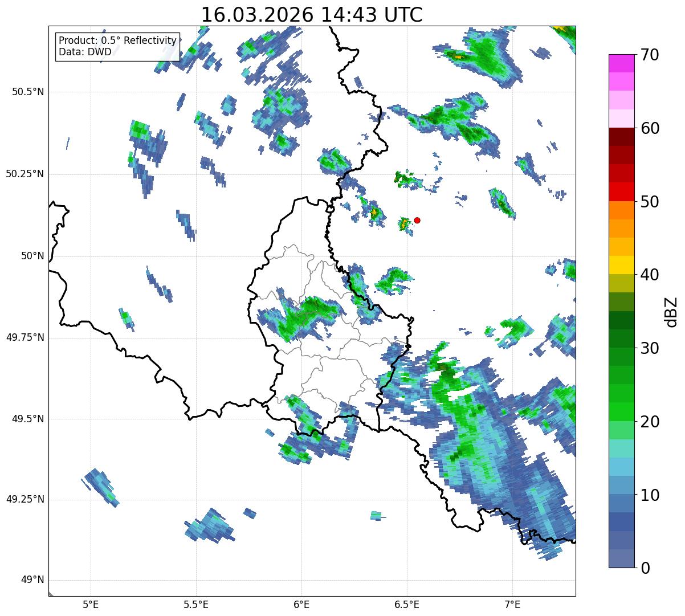Click "Product: 0.5° Reflectivity" label
The height and width of the screenshot is (616, 685).
pyautogui.click(x=117, y=40)
